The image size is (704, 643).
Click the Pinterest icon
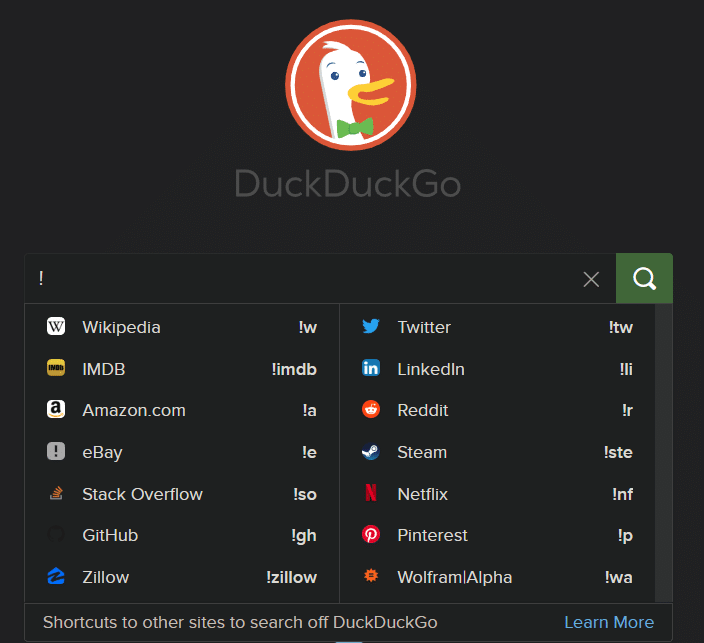point(371,534)
